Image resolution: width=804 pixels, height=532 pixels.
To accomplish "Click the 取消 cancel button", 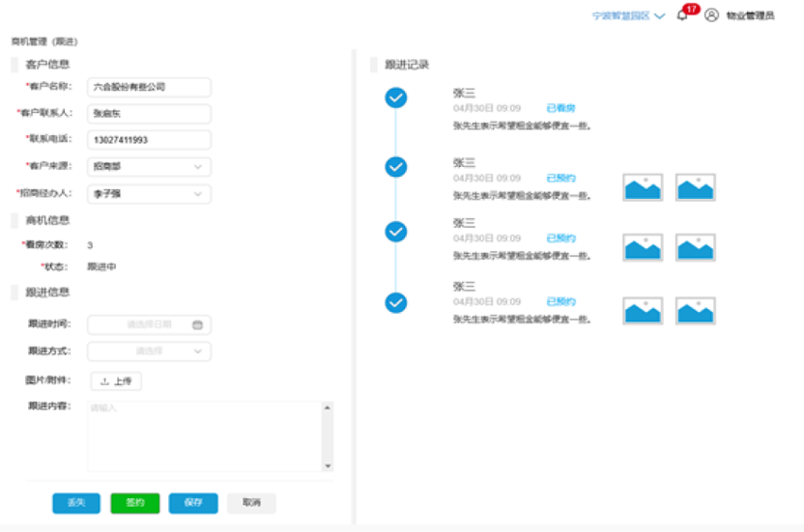I will [252, 503].
